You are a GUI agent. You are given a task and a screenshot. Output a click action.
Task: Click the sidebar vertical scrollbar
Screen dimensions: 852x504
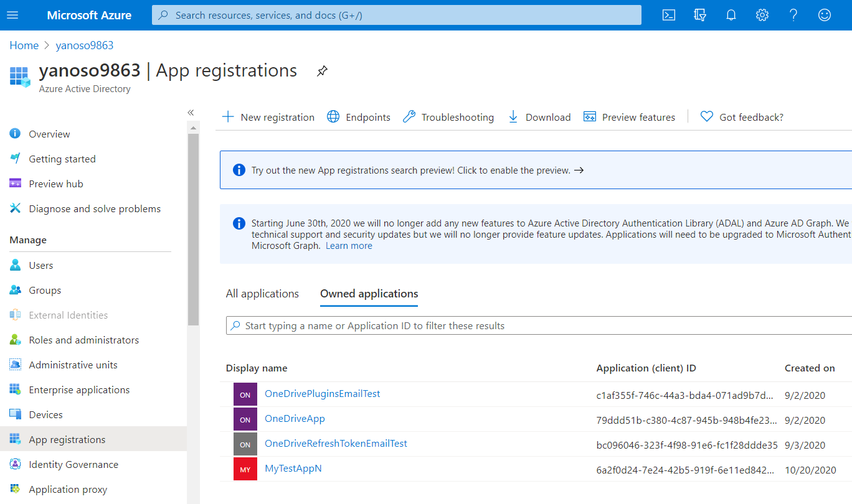point(193,230)
